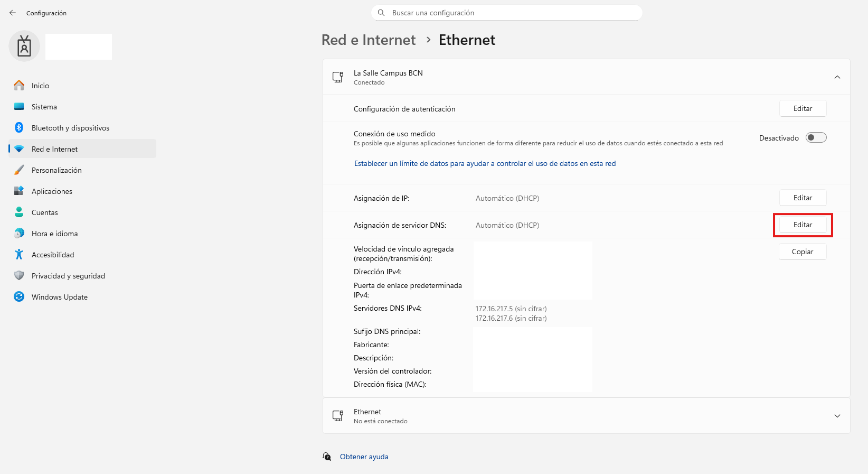868x474 pixels.
Task: Edit the Asignación de IP setting
Action: tap(803, 198)
